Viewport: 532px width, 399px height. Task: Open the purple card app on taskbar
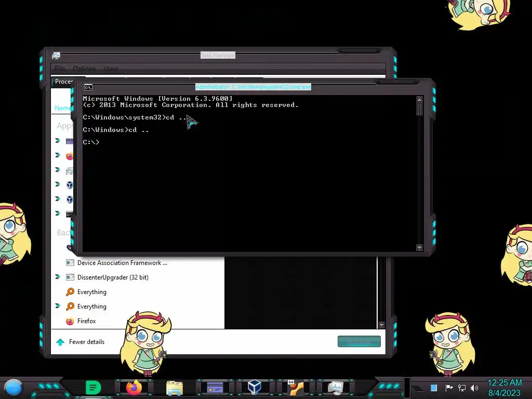[215, 387]
